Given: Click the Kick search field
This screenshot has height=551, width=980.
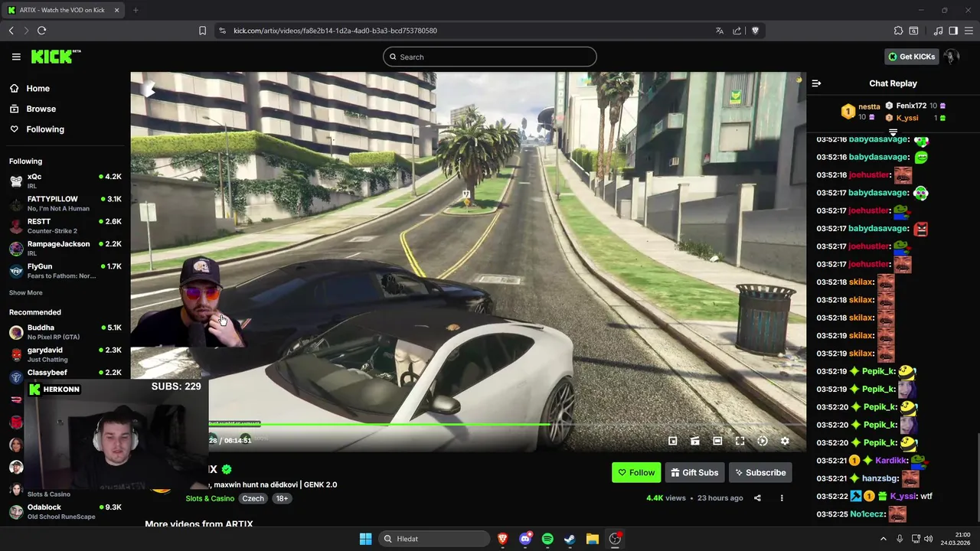Looking at the screenshot, I should [490, 57].
